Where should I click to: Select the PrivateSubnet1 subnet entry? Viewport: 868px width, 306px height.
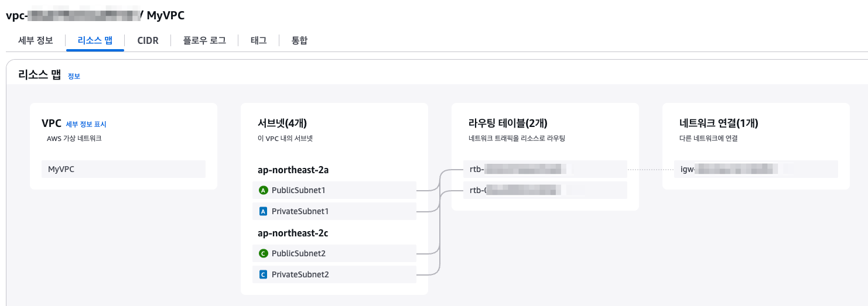(x=334, y=211)
